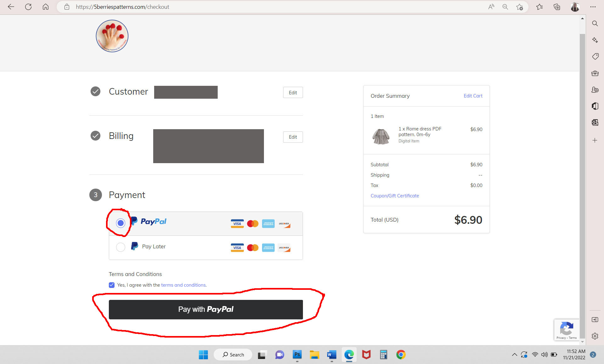This screenshot has height=364, width=604.
Task: Click the Pay with PayPal button
Action: (x=206, y=309)
